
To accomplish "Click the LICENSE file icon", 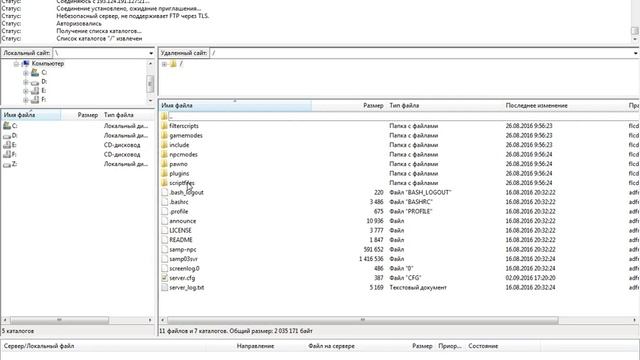I will tap(164, 230).
